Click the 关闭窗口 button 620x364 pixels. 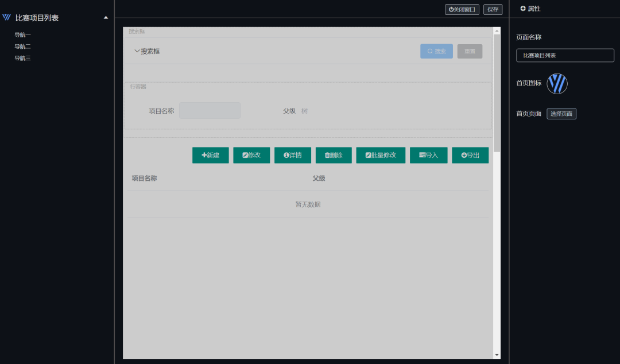pyautogui.click(x=462, y=9)
